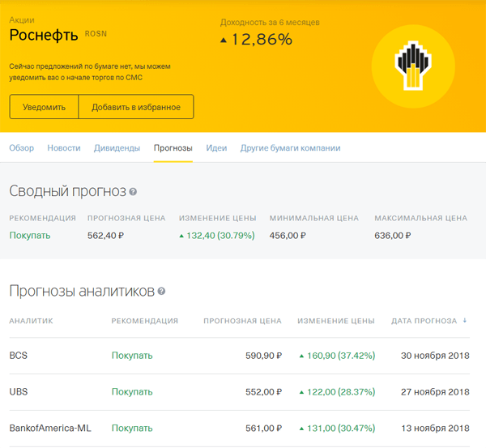The height and width of the screenshot is (448, 486).
Task: Select the Прогнозы tab
Action: [x=173, y=148]
